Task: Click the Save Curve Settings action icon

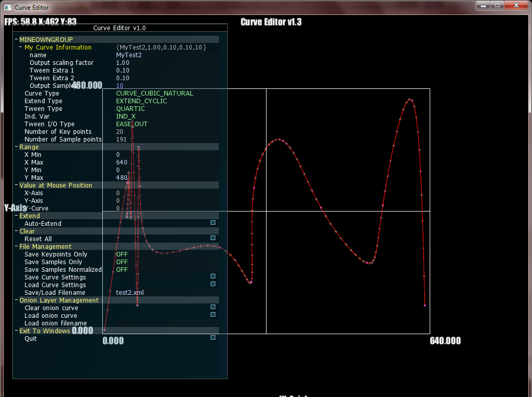Action: (212, 276)
